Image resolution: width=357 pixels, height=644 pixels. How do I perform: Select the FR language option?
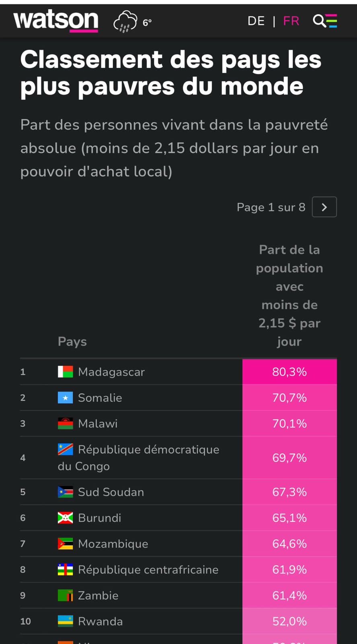[291, 21]
